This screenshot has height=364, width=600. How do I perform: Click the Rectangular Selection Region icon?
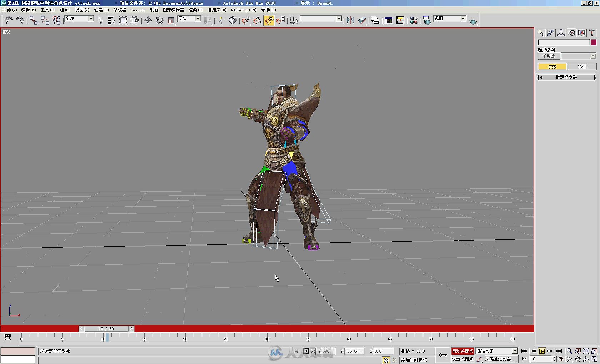(123, 20)
